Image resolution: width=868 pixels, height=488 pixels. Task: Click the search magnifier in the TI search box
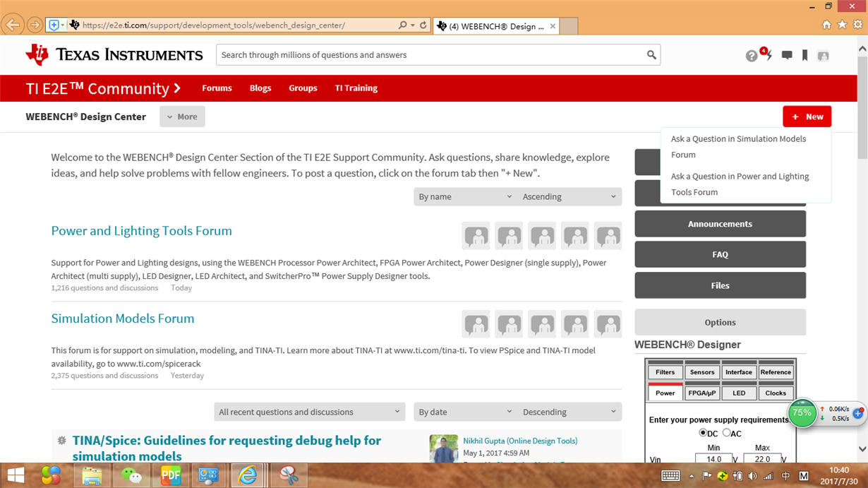click(651, 55)
